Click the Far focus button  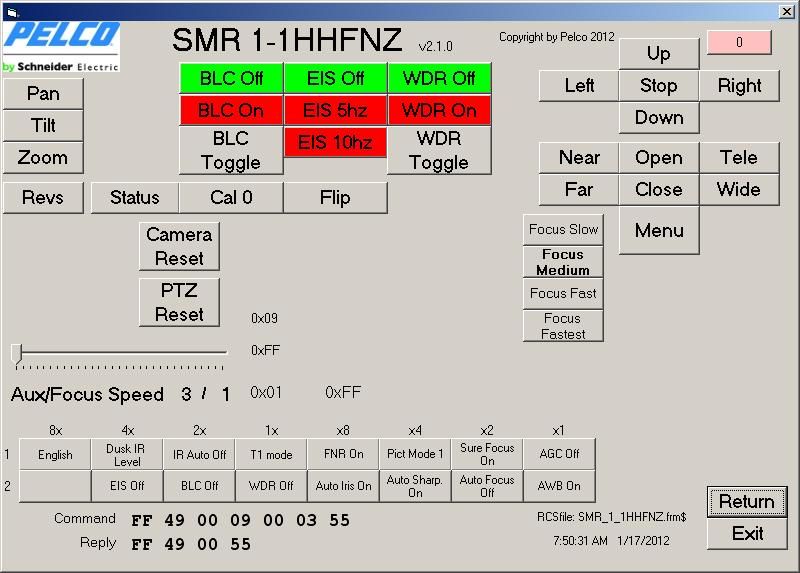tap(579, 190)
